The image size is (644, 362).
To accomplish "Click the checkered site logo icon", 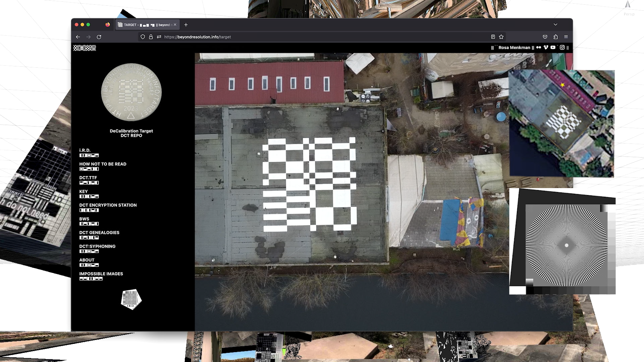I will click(x=85, y=48).
